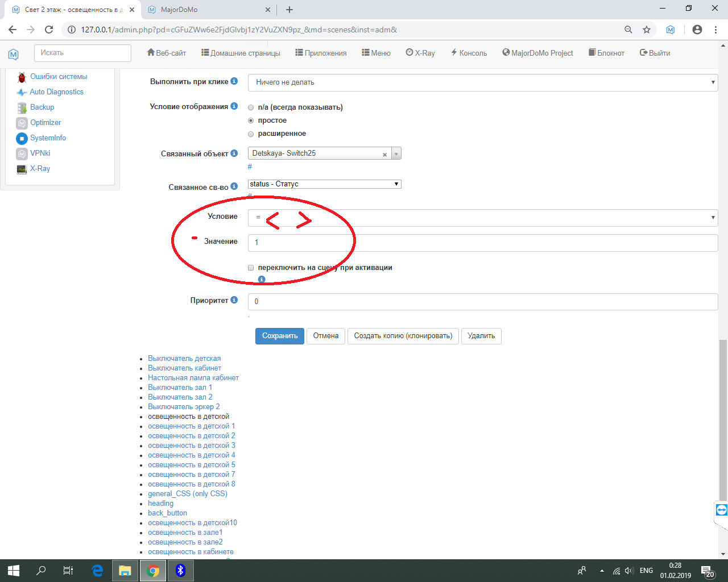Toggle переключить на сцену при активации checkbox
728x582 pixels.
(x=251, y=268)
